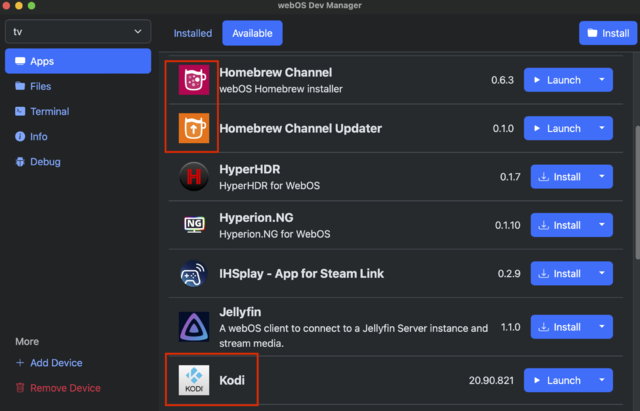The width and height of the screenshot is (640, 411).
Task: Click the Info icon in sidebar
Action: pos(20,136)
